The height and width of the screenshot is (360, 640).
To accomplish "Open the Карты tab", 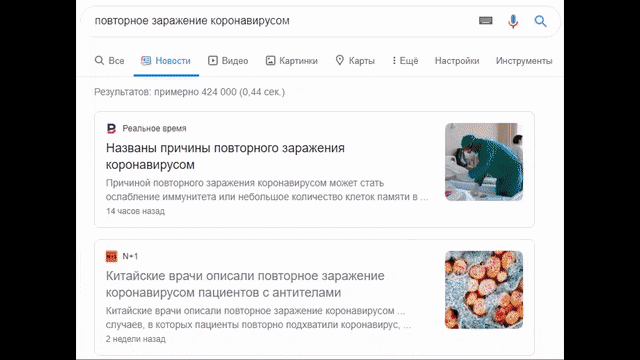I will pos(355,61).
